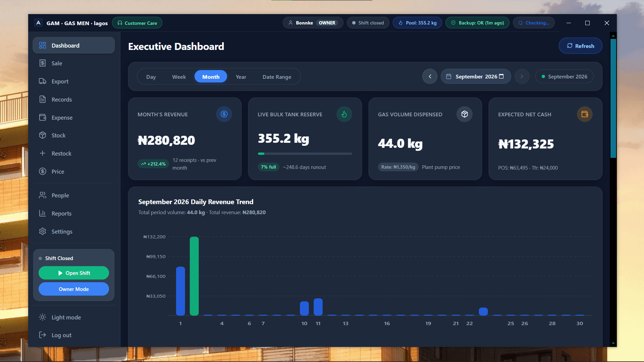Click the Log out icon
Screen dimensions: 644x362
[43, 335]
